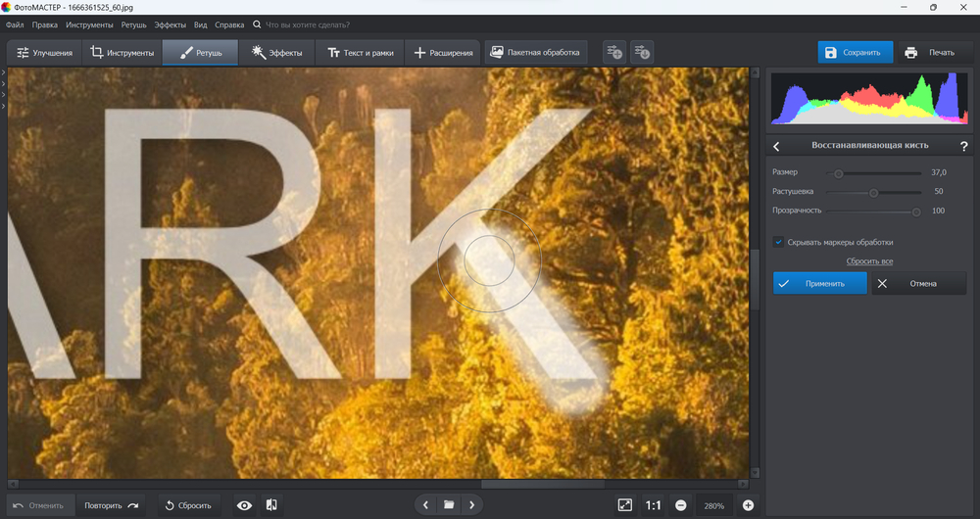Go to the next photo arrow
The image size is (980, 519).
click(471, 505)
